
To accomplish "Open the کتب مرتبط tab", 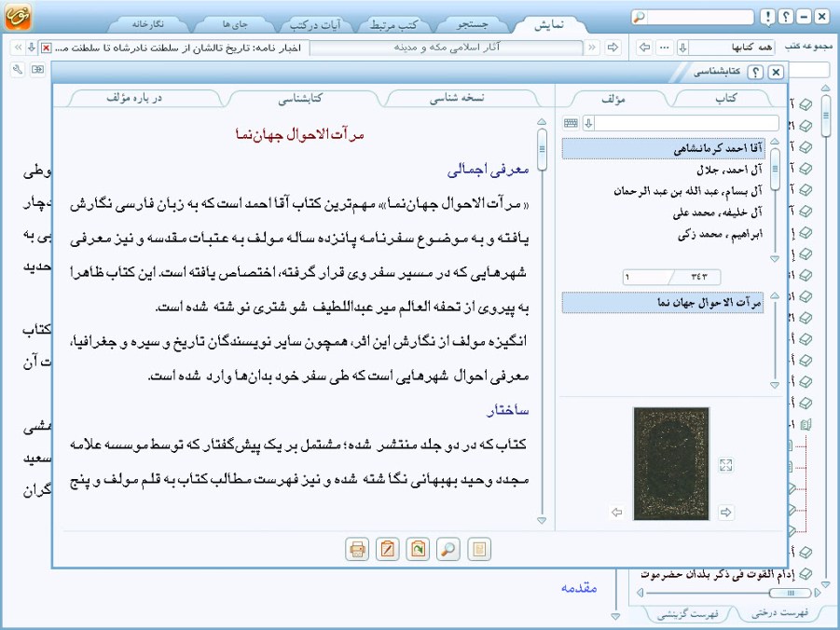I will tap(393, 24).
